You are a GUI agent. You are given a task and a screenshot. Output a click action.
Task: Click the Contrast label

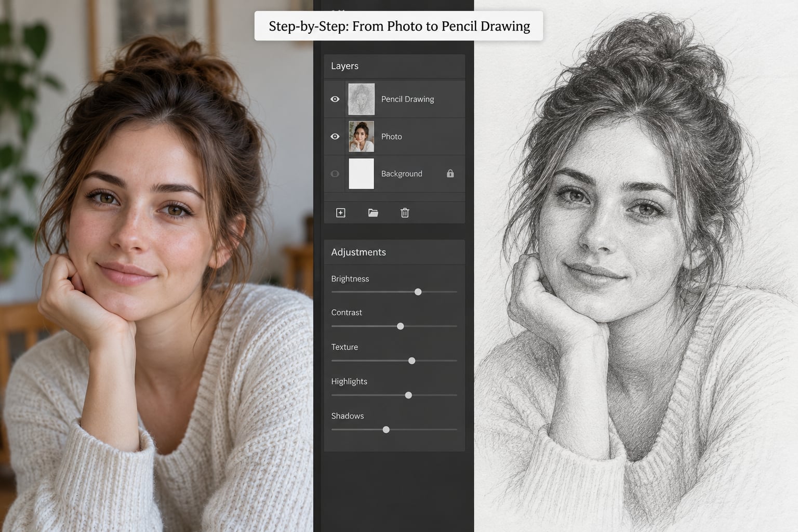coord(347,313)
